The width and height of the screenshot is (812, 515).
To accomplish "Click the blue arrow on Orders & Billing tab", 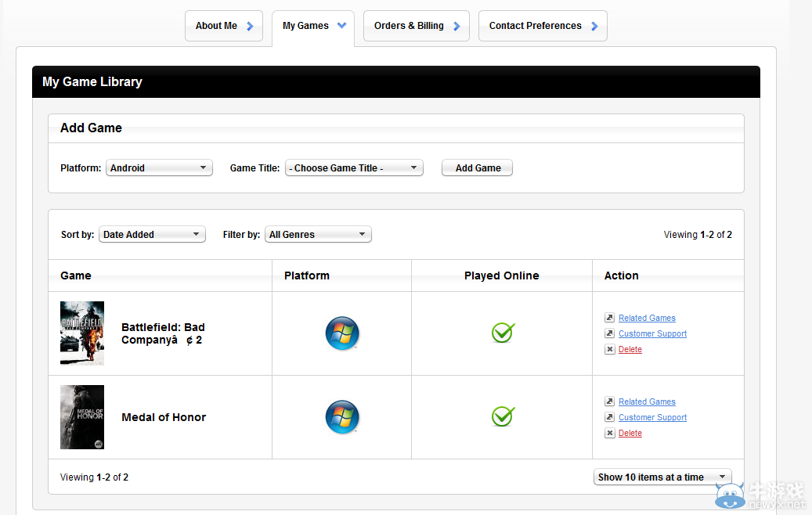I will click(457, 26).
